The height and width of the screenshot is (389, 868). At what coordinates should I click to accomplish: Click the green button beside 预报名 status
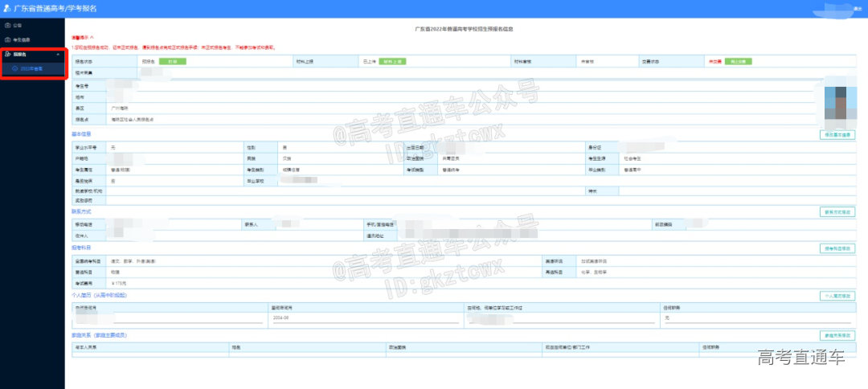(172, 61)
